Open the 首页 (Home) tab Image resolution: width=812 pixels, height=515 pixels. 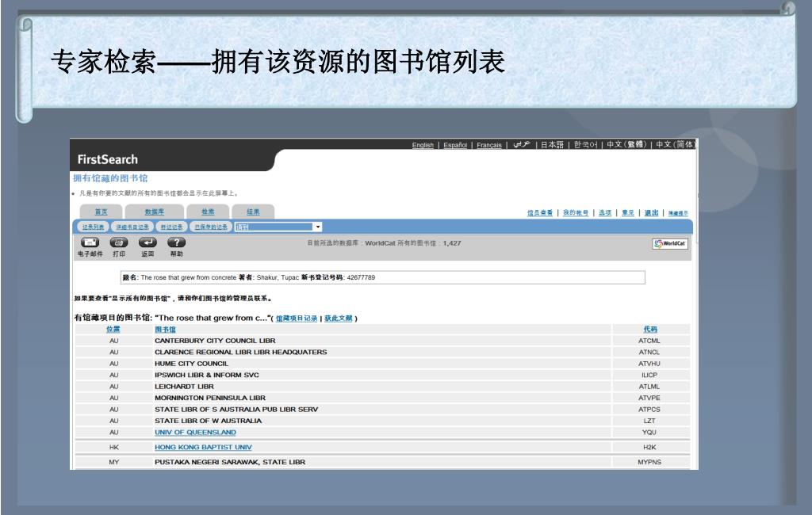tap(101, 212)
